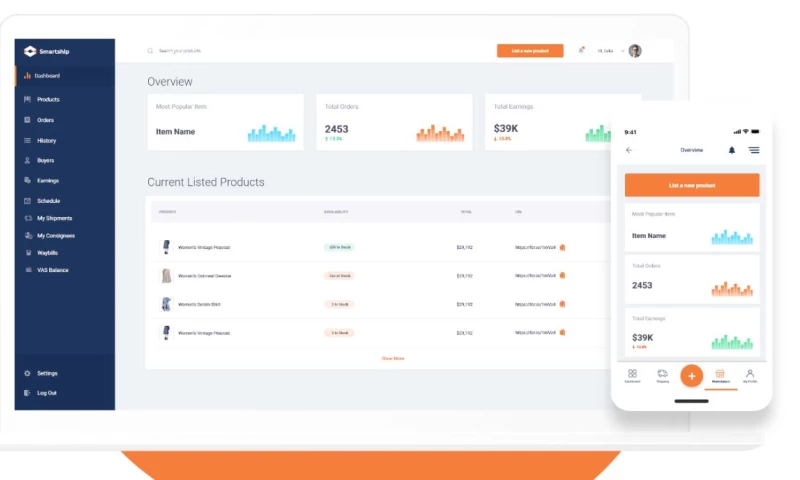Screen dimensions: 800x480
Task: Tap the My Profile icon on mobile
Action: tap(749, 374)
